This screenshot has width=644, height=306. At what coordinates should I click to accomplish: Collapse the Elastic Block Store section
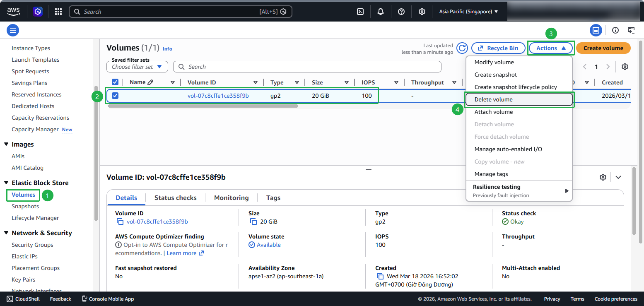pos(6,183)
